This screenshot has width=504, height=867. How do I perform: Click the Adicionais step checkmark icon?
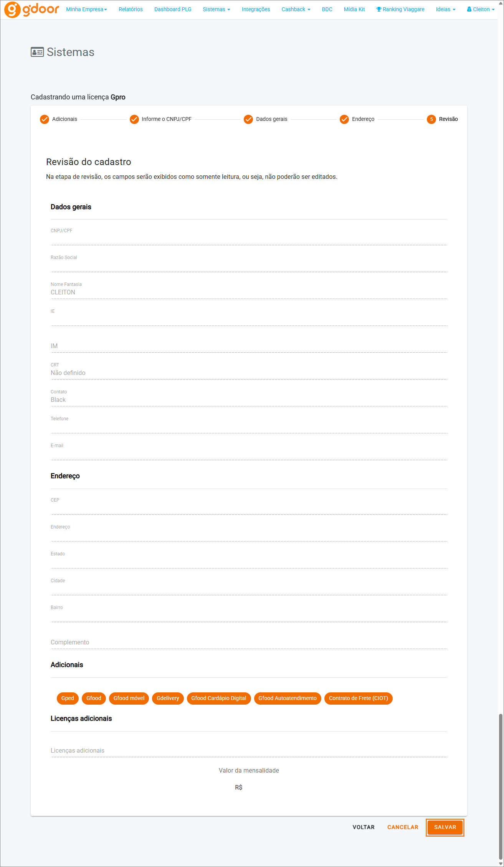[45, 119]
